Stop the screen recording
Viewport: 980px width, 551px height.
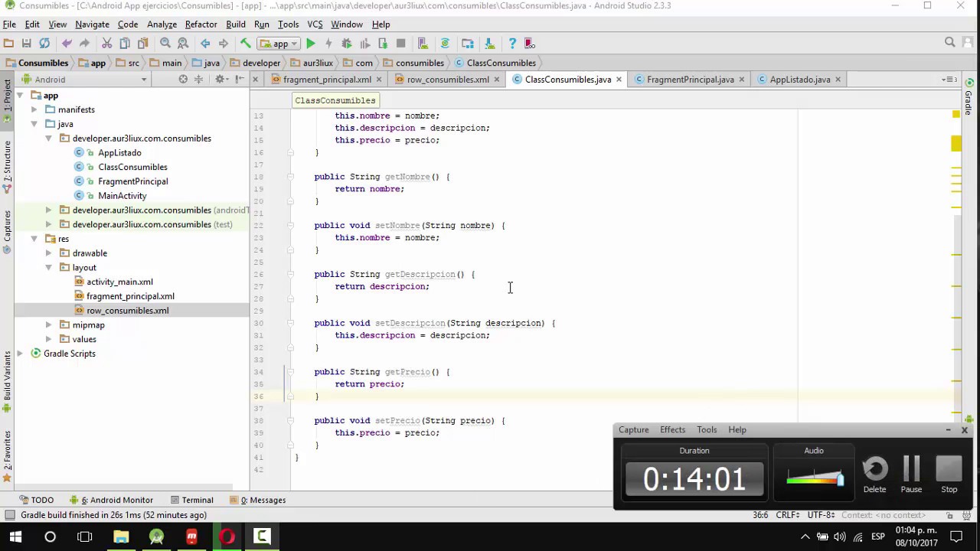tap(949, 475)
